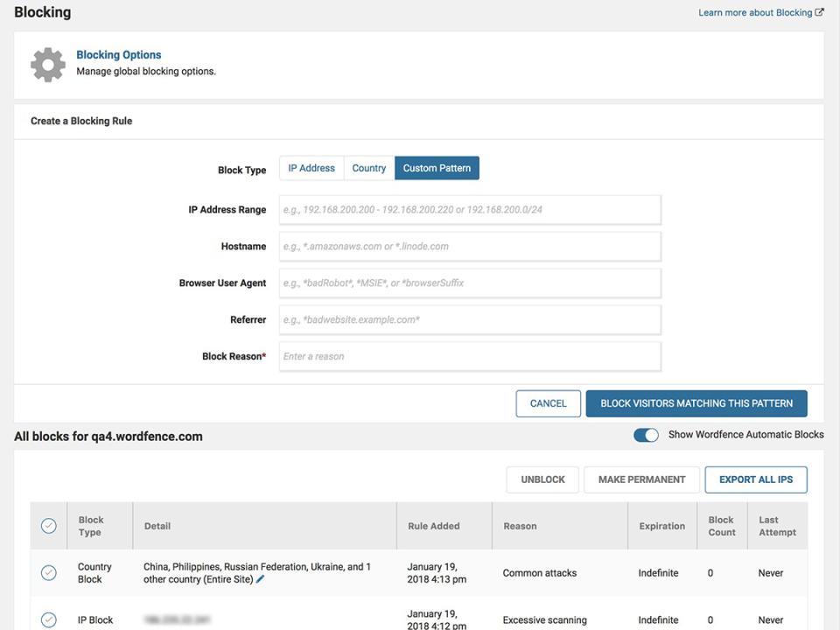Screen dimensions: 840x630
Task: Cancel the blocking rule form
Action: pos(548,403)
